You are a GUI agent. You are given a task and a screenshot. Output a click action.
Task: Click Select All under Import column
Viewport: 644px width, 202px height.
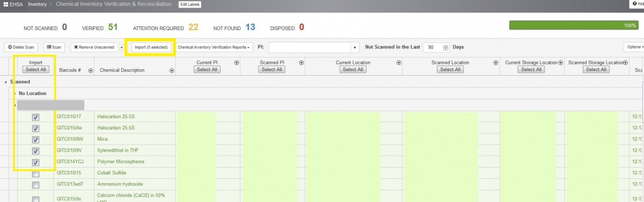[36, 69]
